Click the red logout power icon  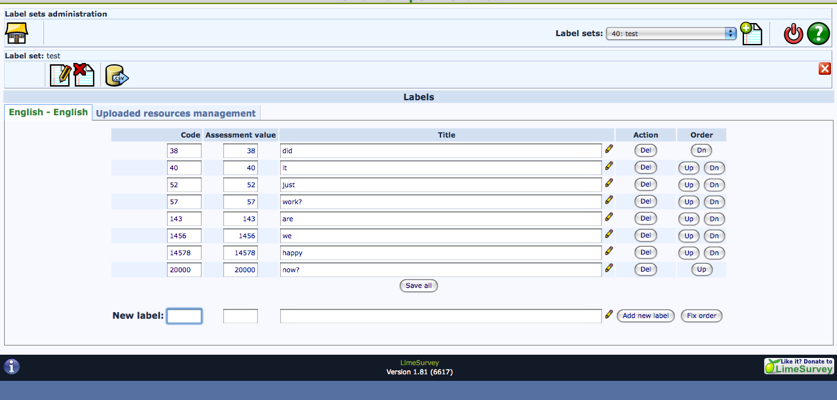[x=793, y=33]
